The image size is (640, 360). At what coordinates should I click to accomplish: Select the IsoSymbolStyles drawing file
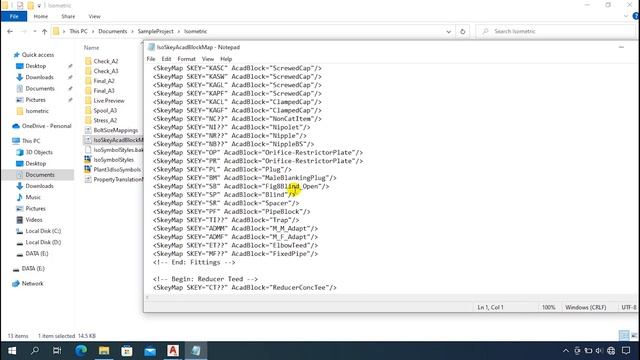[x=113, y=160]
